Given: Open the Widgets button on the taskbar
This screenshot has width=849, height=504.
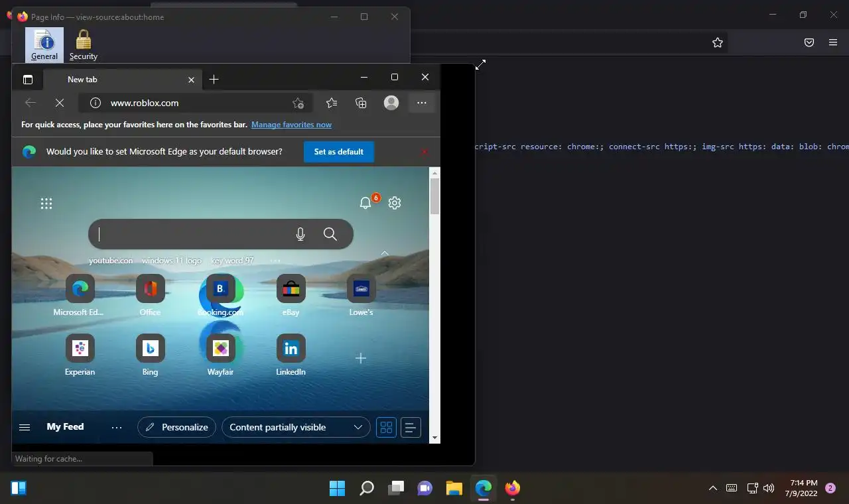Looking at the screenshot, I should click(19, 489).
